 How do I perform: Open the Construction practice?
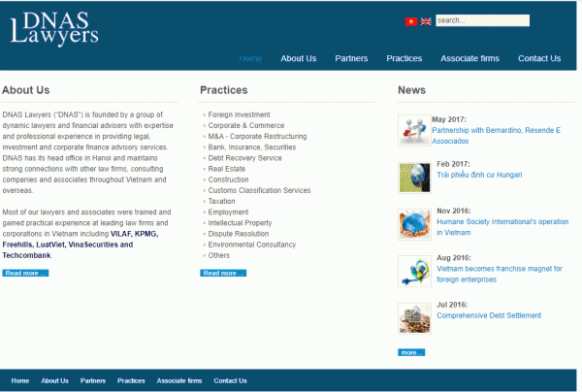(x=228, y=180)
